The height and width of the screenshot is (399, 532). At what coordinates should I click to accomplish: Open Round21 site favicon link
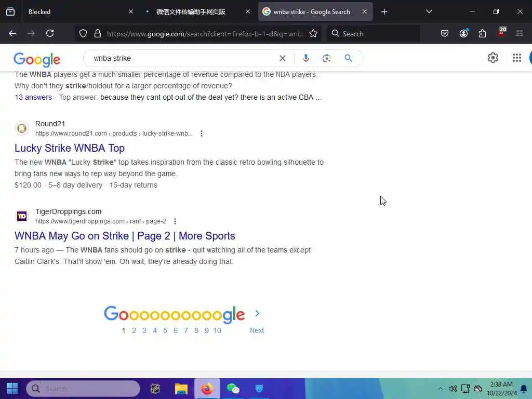pos(22,129)
